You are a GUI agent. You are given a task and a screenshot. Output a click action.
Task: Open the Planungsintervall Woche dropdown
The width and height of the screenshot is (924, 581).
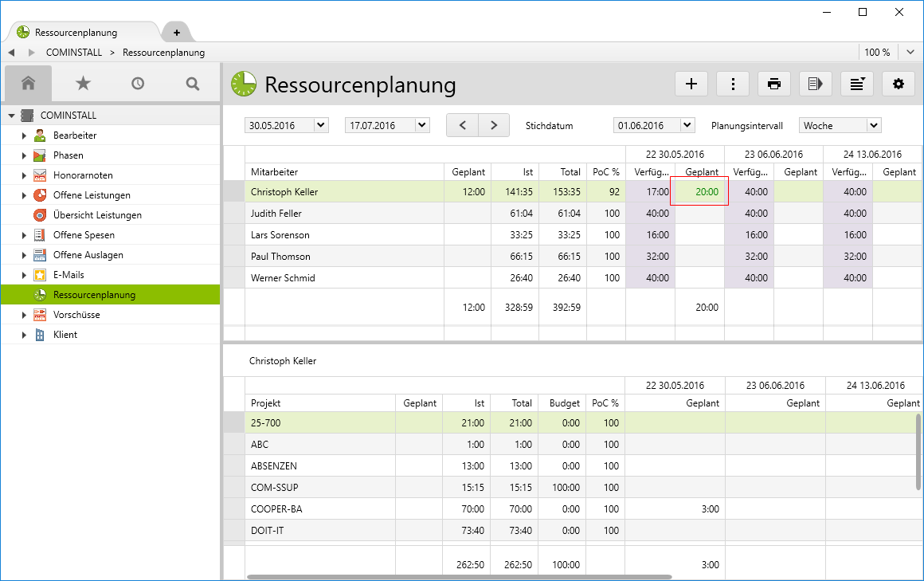873,125
